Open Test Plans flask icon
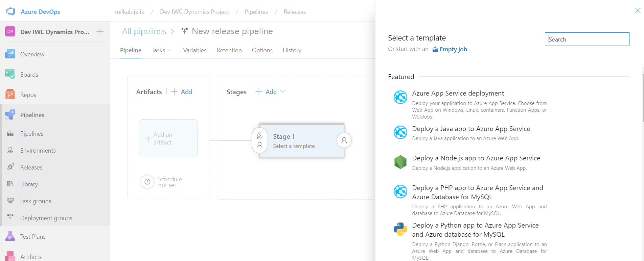644x261 pixels. point(10,236)
